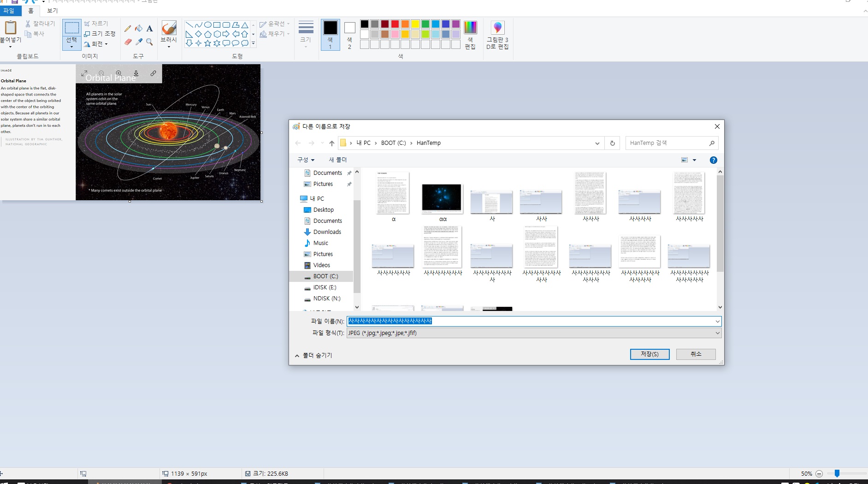Click the line thickness (크기) icon
The width and height of the screenshot is (868, 484).
point(306,34)
